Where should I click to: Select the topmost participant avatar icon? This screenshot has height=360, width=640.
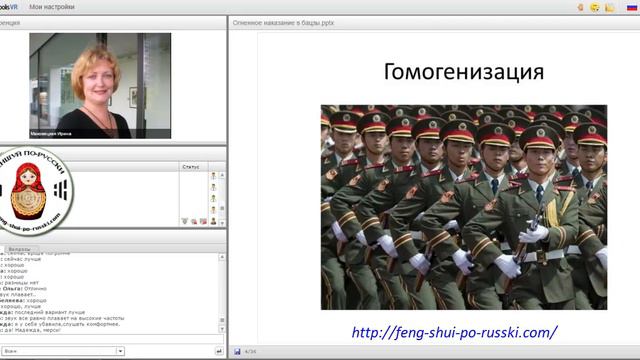[213, 176]
